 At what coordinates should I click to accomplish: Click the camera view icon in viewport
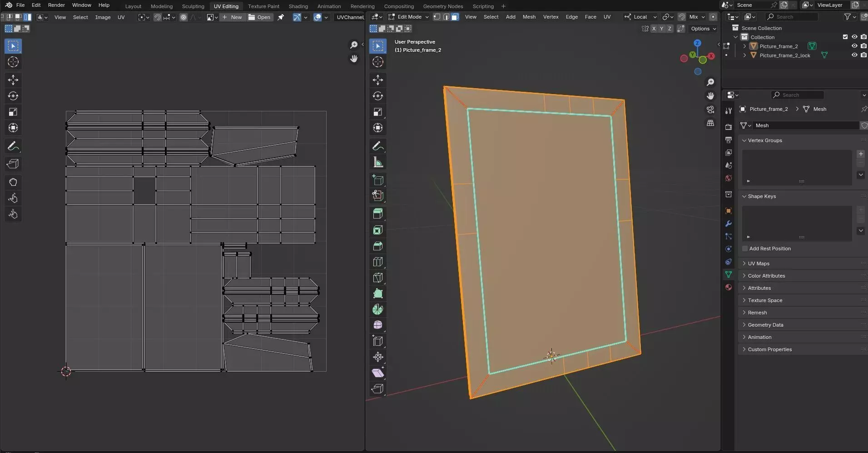[x=710, y=110]
